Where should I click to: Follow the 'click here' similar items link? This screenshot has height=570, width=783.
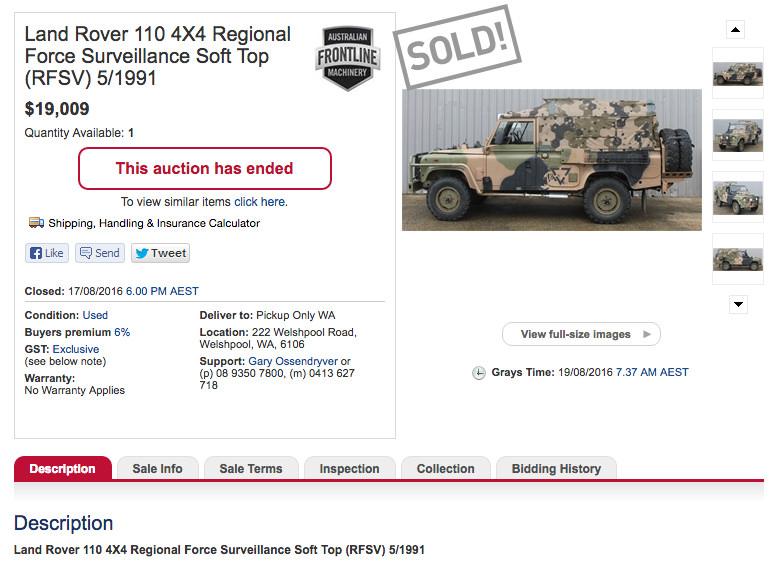point(260,202)
